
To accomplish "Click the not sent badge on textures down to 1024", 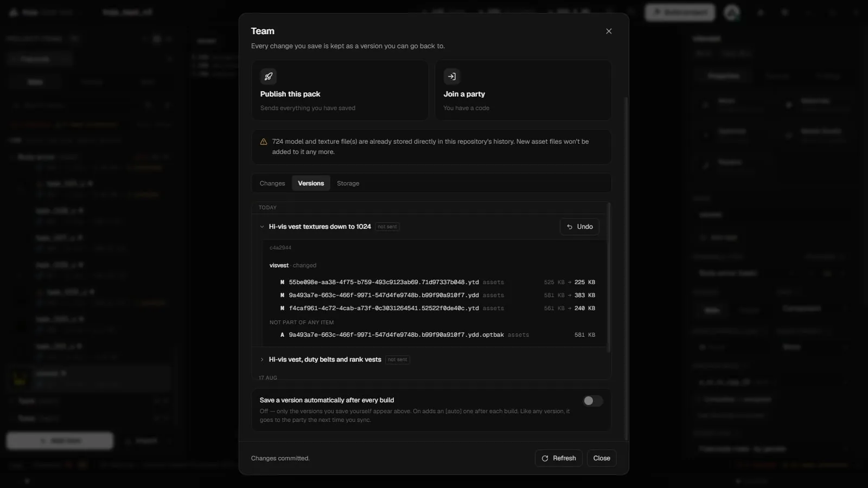I will [x=387, y=227].
